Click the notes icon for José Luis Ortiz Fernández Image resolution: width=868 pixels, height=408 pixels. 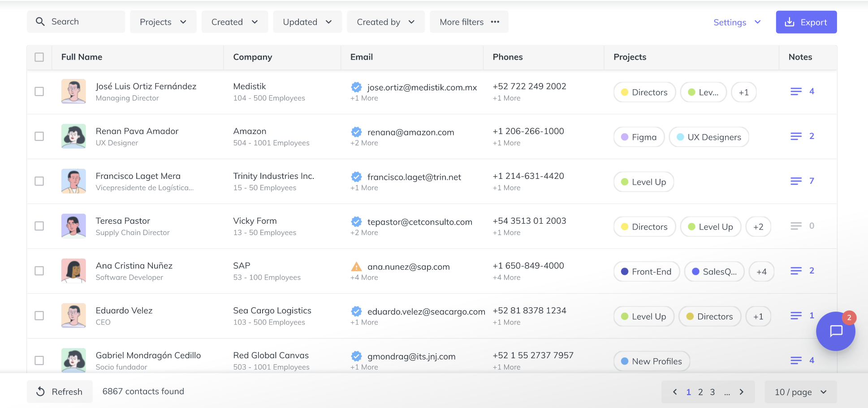click(x=796, y=91)
